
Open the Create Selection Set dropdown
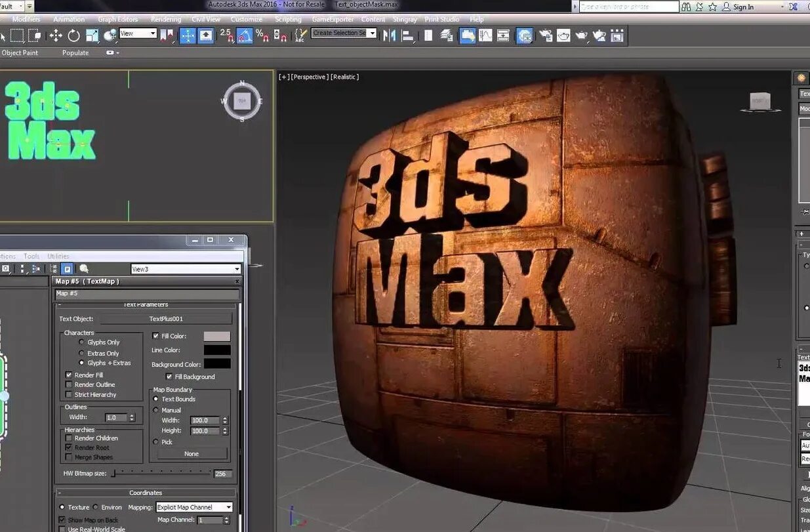click(344, 33)
